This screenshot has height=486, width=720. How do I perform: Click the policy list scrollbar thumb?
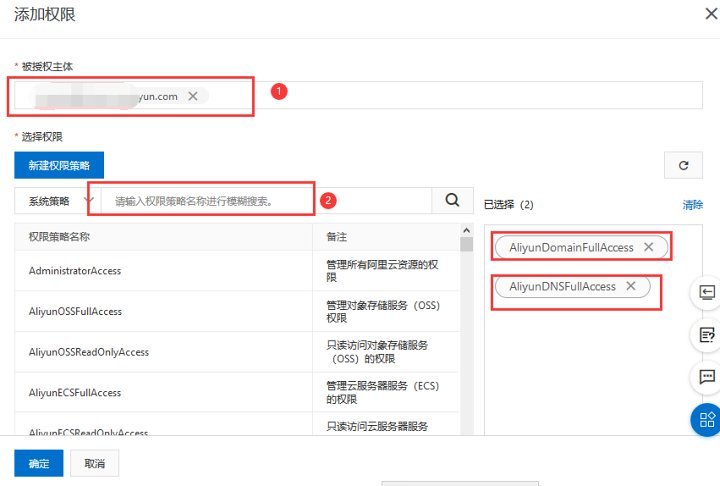(467, 244)
